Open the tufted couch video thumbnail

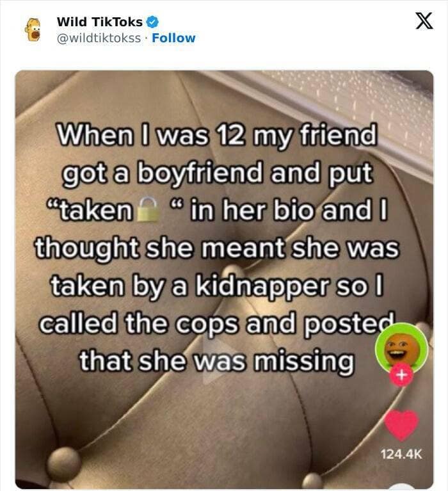click(224, 279)
